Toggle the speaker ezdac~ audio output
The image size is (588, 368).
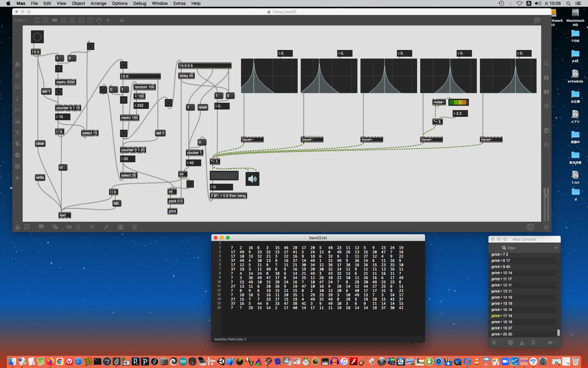click(252, 179)
